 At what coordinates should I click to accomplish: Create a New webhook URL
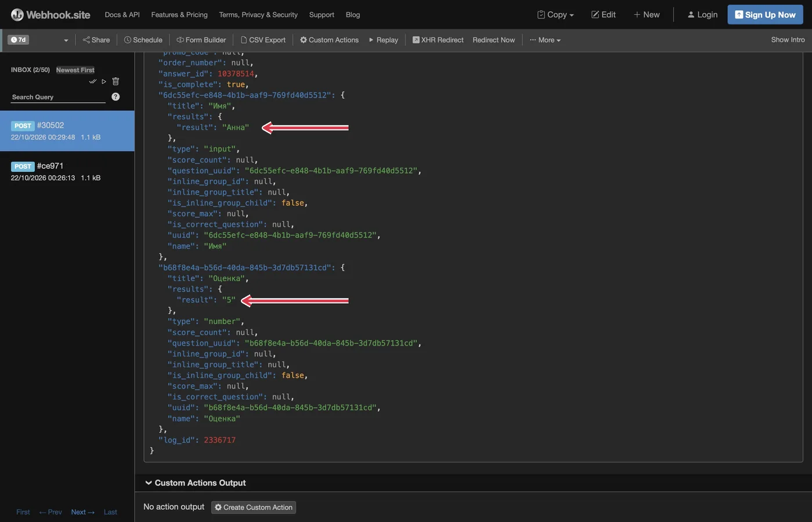click(x=647, y=15)
